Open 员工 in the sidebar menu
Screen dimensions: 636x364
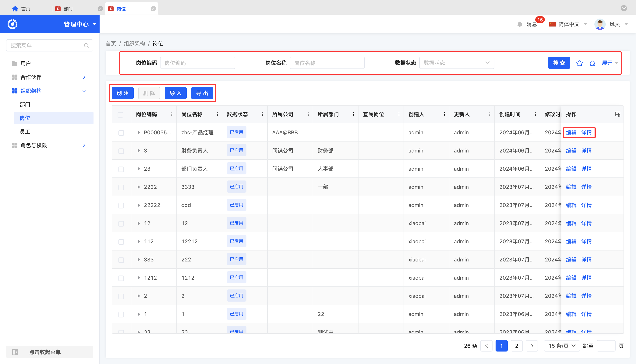25,132
